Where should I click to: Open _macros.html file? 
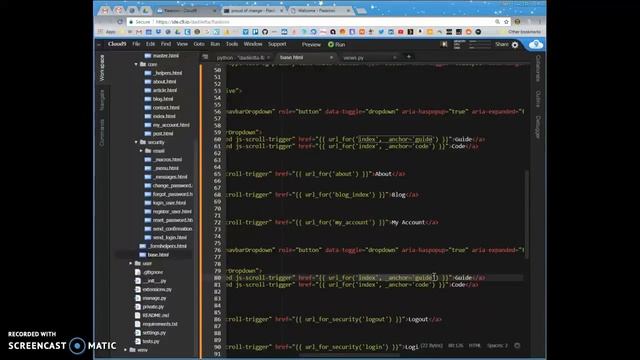(x=167, y=160)
